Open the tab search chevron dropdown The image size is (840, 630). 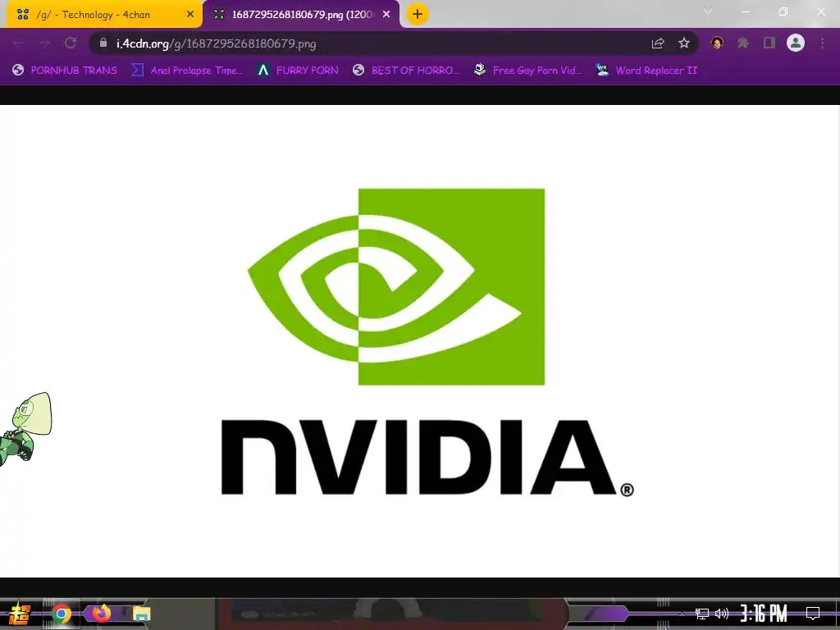[x=708, y=11]
